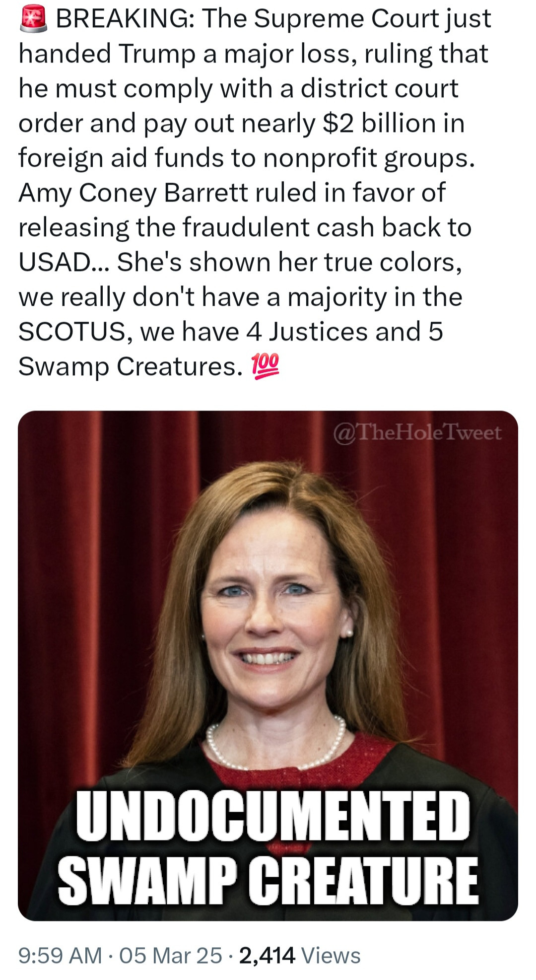Screen dimensions: 536x980
Task: Click the phrase nonprofit groups
Action: click(368, 158)
